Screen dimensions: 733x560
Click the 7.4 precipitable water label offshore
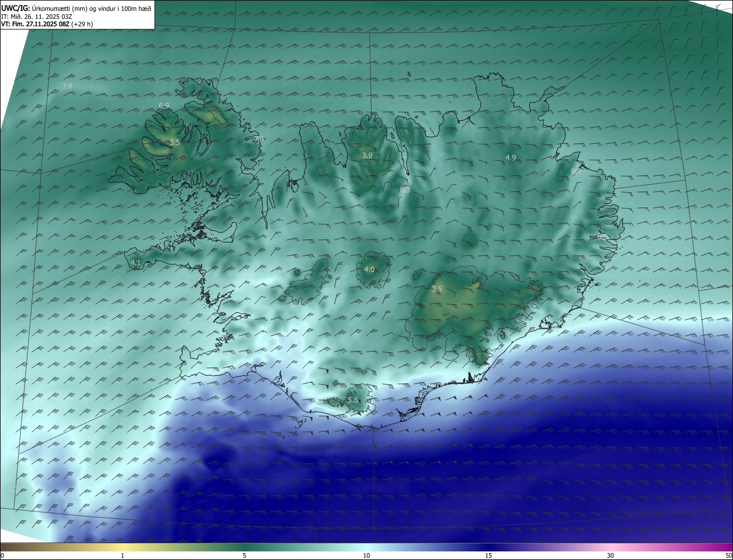(x=67, y=86)
